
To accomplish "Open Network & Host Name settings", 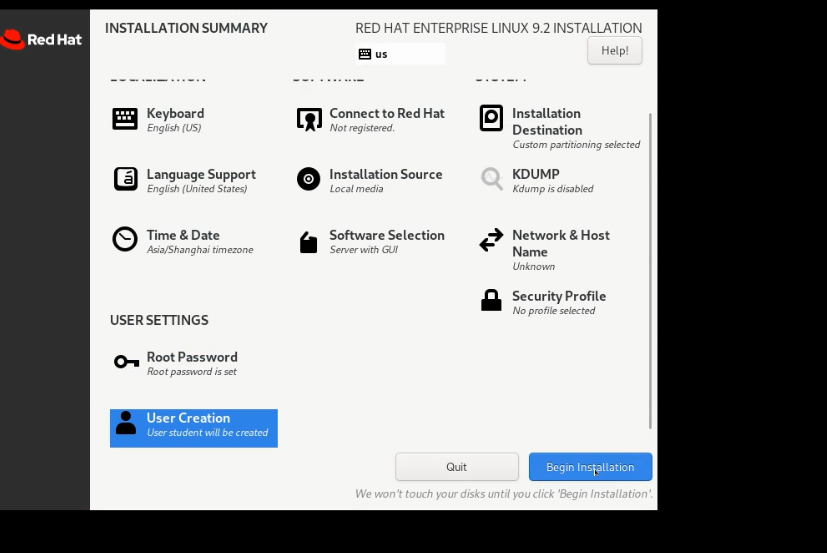I will pos(561,244).
